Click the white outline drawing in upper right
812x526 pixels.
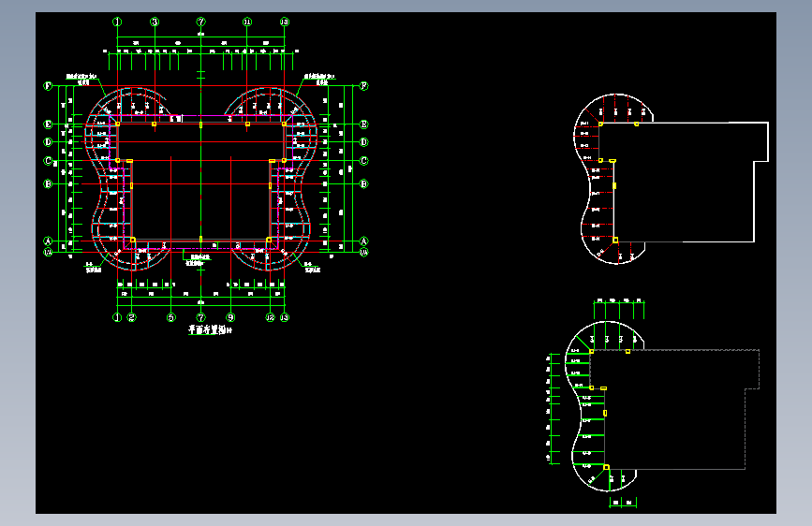click(672, 179)
